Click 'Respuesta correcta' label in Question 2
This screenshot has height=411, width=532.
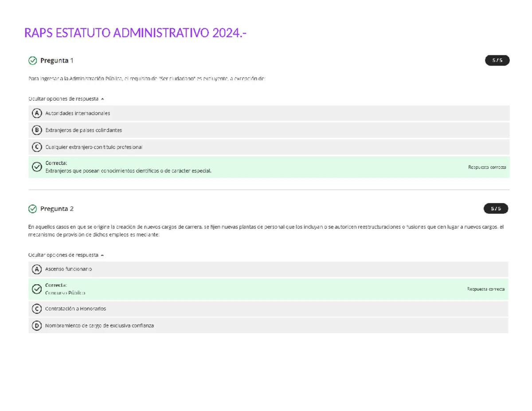coord(485,289)
